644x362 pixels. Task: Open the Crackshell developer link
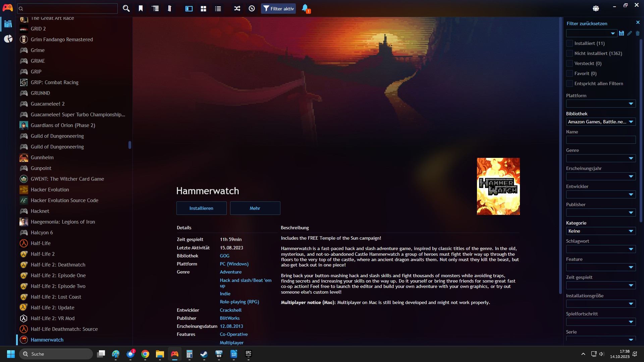230,310
